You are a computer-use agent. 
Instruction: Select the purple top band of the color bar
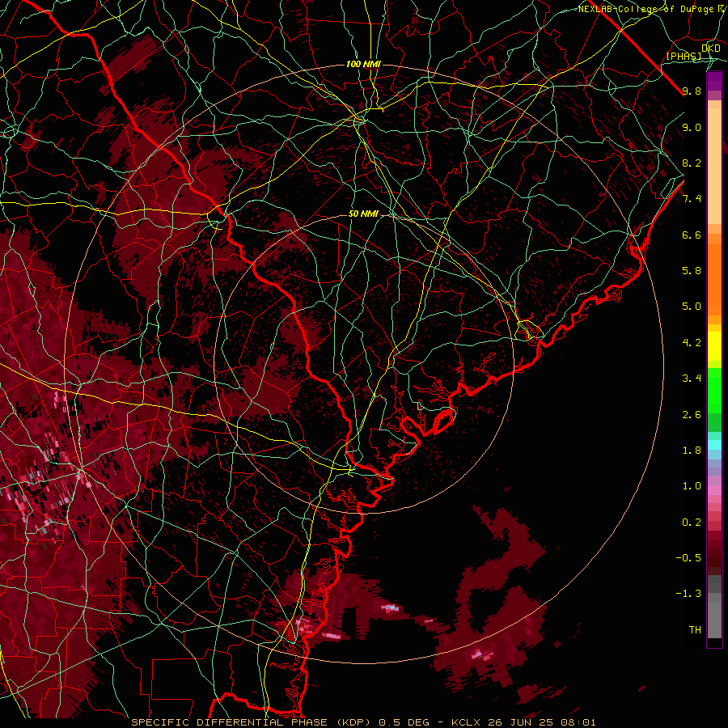coord(714,81)
